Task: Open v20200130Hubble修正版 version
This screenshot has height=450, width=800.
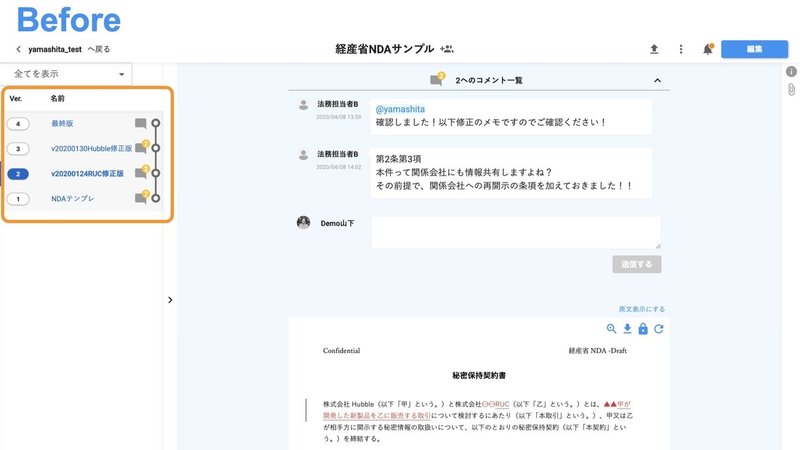Action: tap(91, 148)
